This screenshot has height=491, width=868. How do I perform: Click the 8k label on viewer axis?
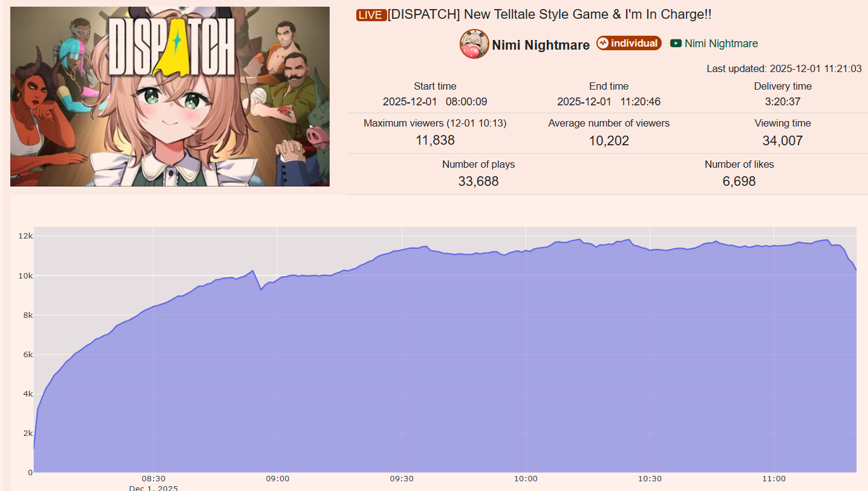[27, 315]
